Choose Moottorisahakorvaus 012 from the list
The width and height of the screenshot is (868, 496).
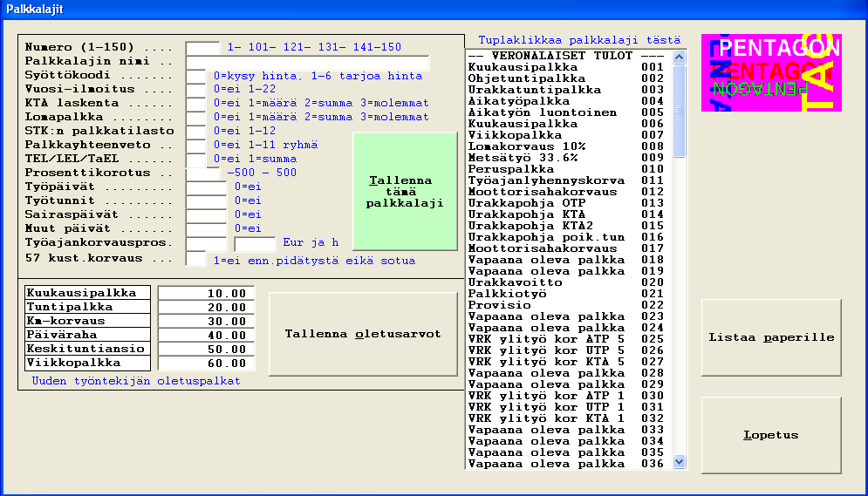pos(565,192)
